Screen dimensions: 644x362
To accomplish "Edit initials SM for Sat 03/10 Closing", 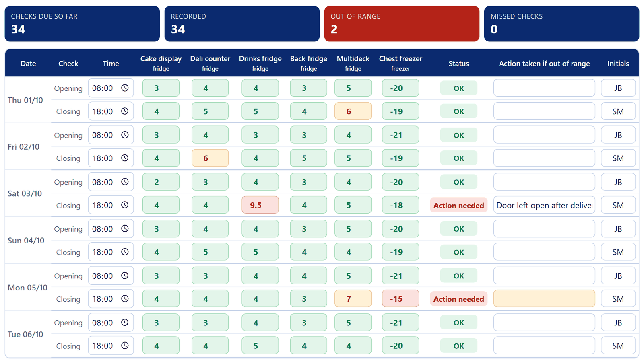I will click(618, 205).
